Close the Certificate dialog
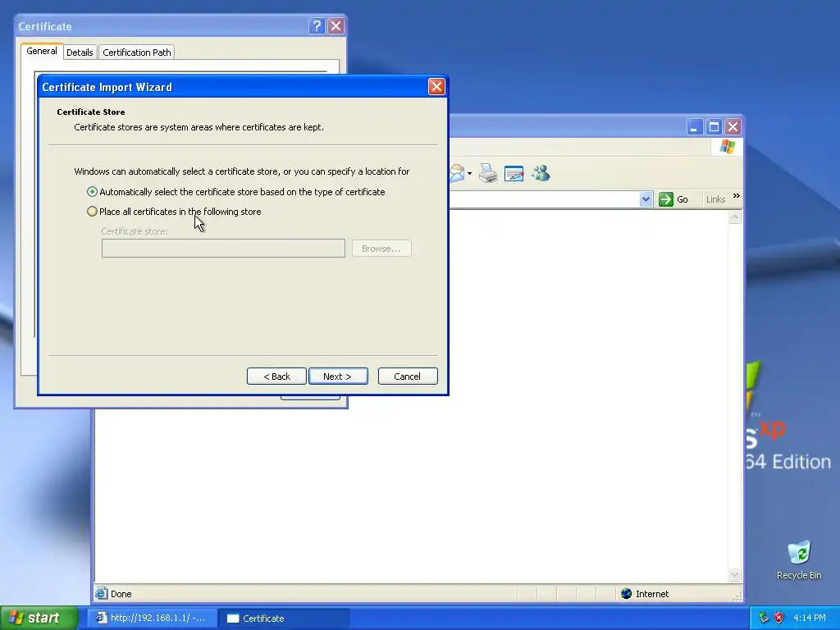This screenshot has width=840, height=630. tap(336, 26)
